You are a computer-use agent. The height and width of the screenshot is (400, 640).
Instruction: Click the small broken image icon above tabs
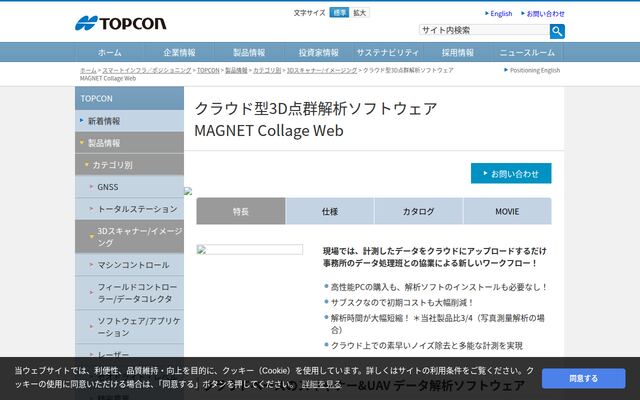click(x=188, y=191)
